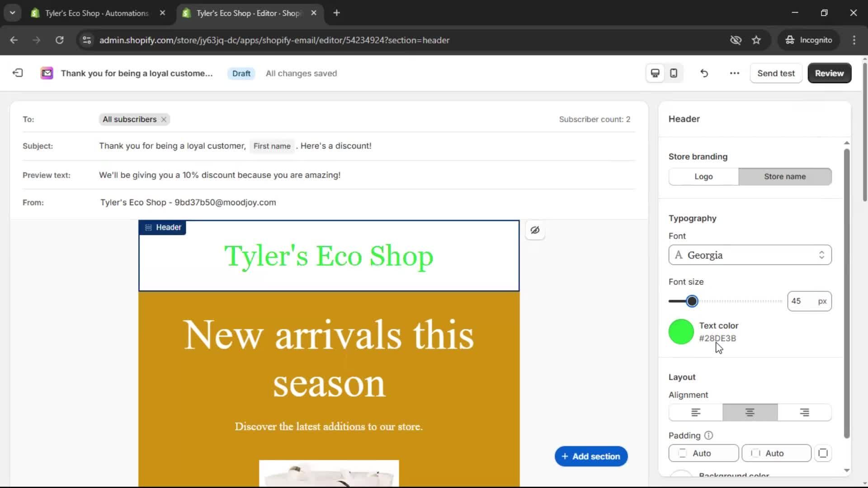Select the Store name branding tab
The image size is (868, 488).
click(x=785, y=176)
